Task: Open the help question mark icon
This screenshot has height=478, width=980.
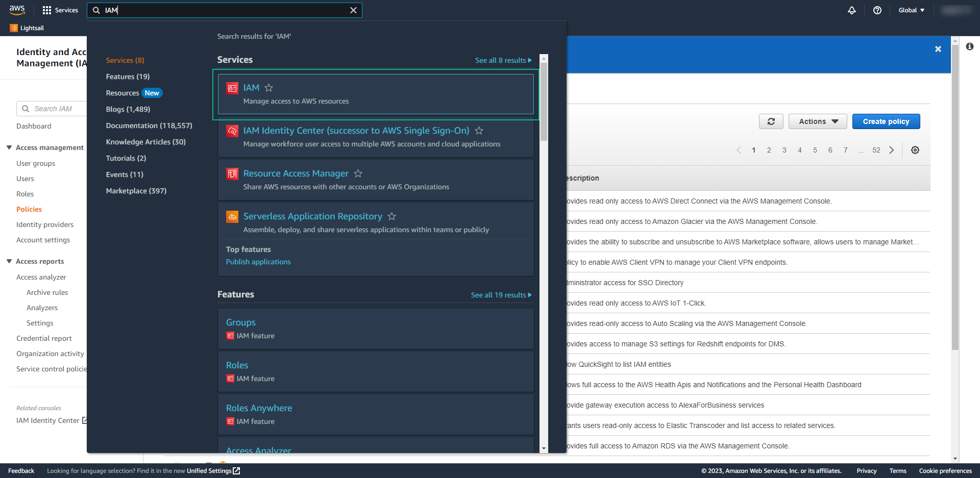Action: 877,10
